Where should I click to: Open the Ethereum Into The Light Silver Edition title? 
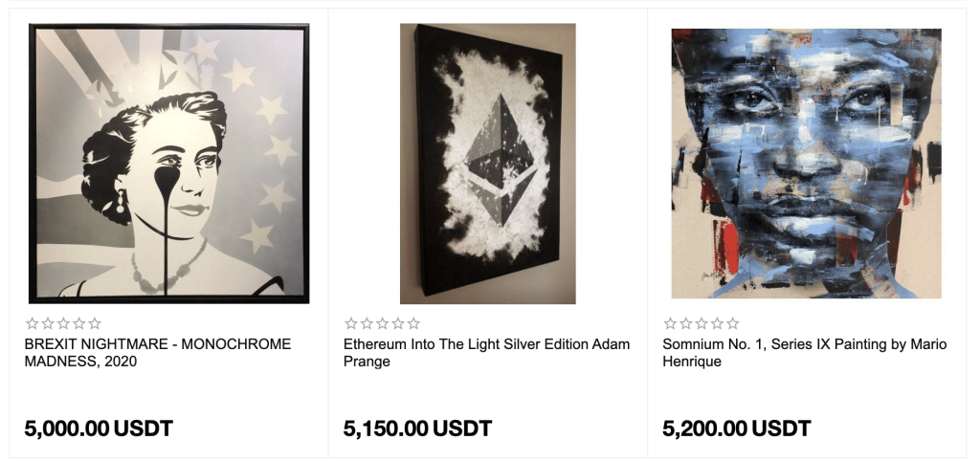[486, 353]
